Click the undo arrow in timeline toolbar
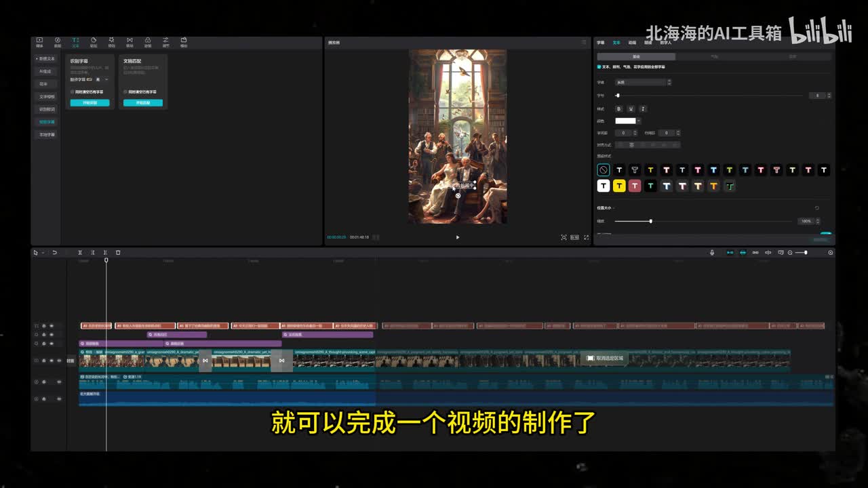 pos(55,253)
